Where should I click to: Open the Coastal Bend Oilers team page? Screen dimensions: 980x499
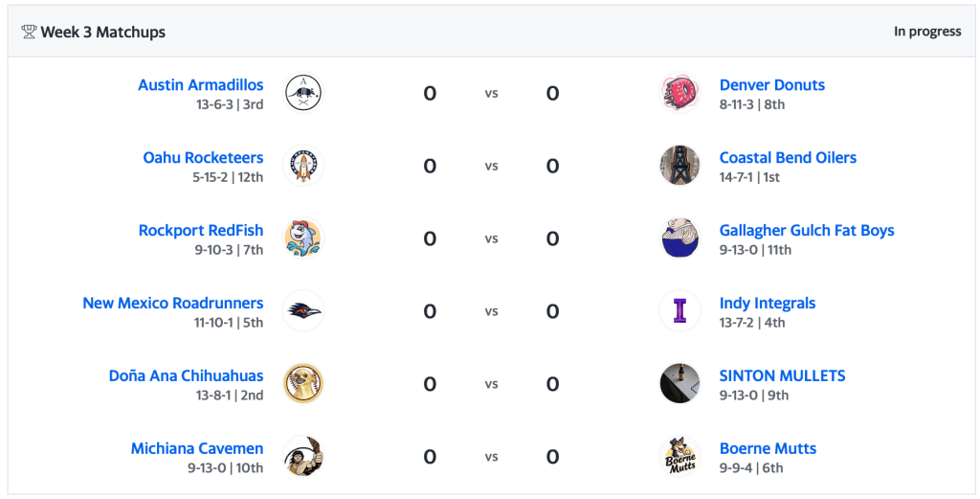[x=788, y=158]
